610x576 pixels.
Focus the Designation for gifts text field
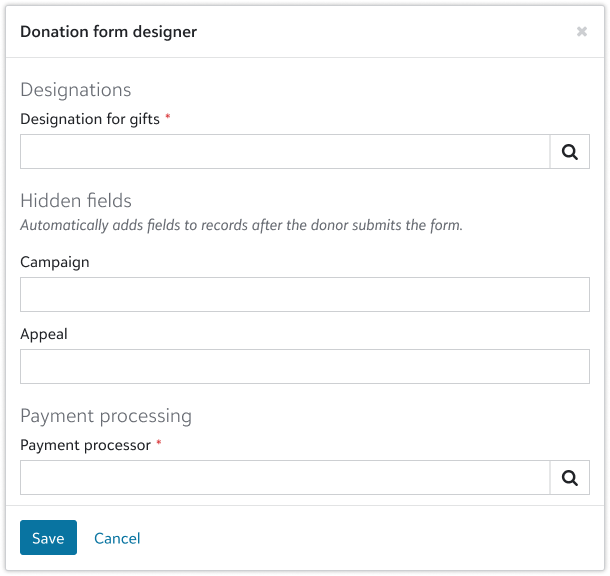[285, 152]
